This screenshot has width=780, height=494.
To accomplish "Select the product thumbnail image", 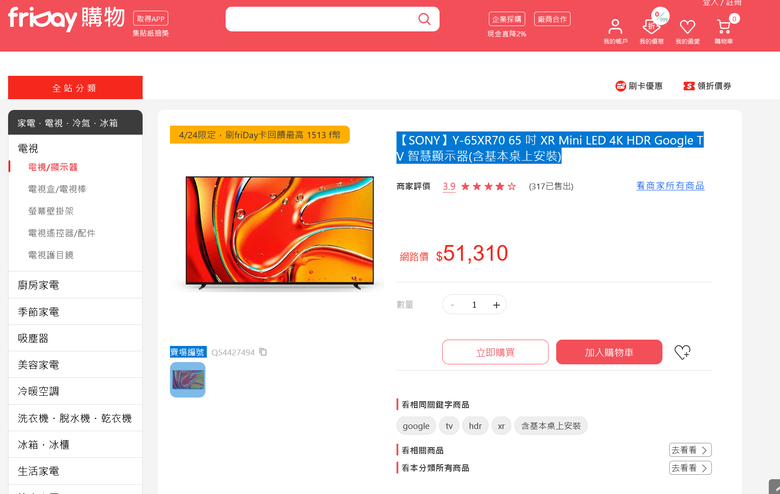I will click(188, 380).
